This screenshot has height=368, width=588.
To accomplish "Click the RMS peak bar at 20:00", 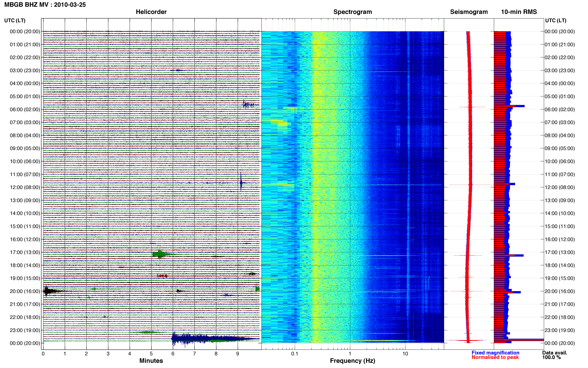I will (x=507, y=292).
